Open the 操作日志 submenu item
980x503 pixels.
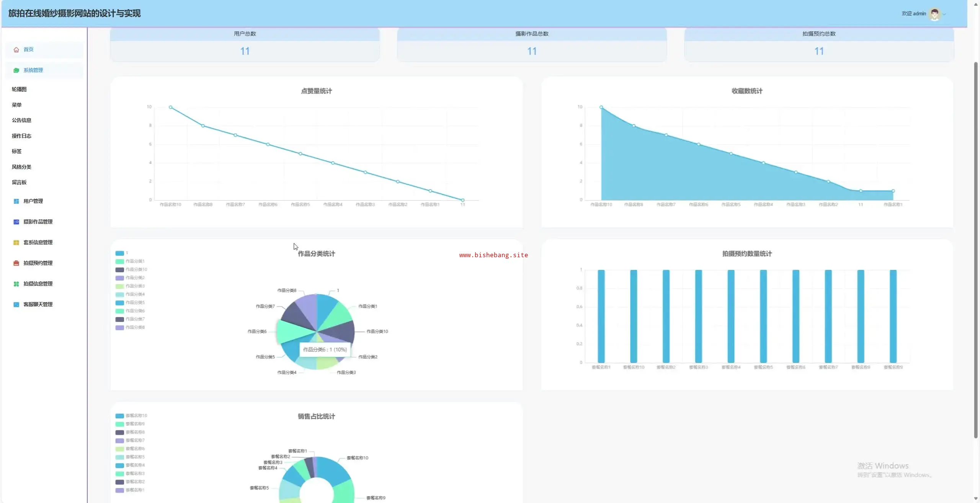tap(21, 136)
